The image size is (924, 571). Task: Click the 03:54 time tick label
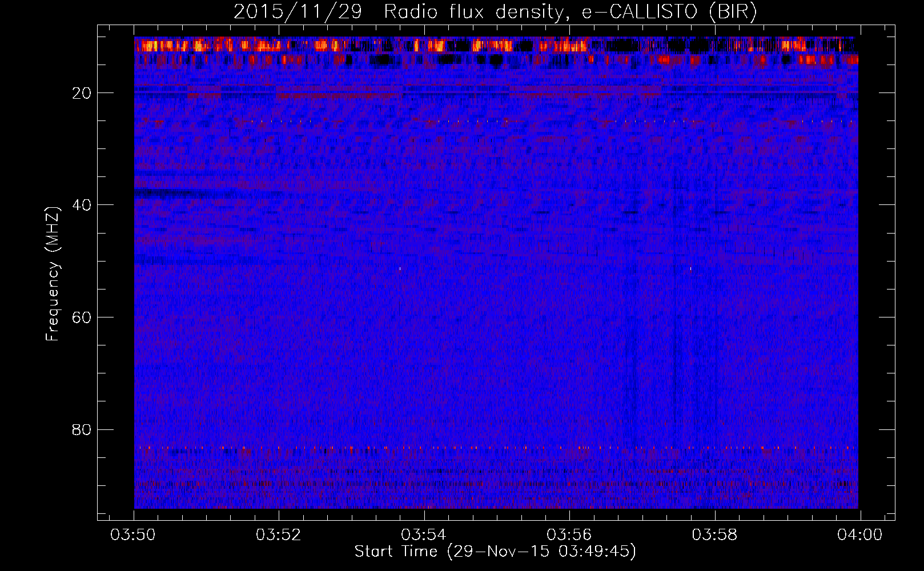point(424,535)
